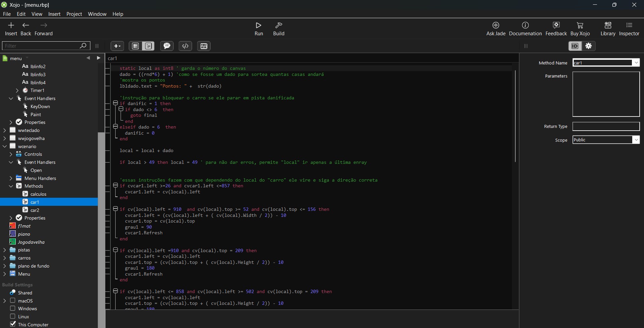
Task: Click the comment bubble toolbar icon
Action: click(167, 46)
